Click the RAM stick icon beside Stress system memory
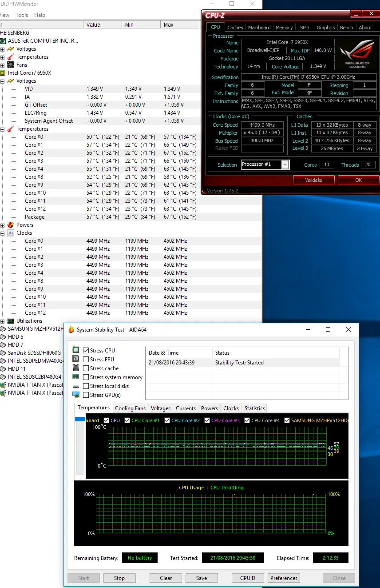Viewport: 380px width, 588px height. (76, 377)
